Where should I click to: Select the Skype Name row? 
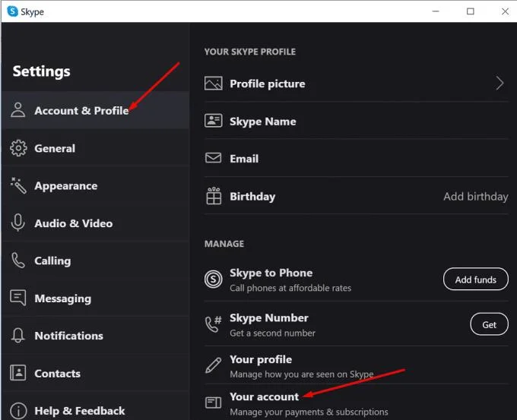coord(356,121)
